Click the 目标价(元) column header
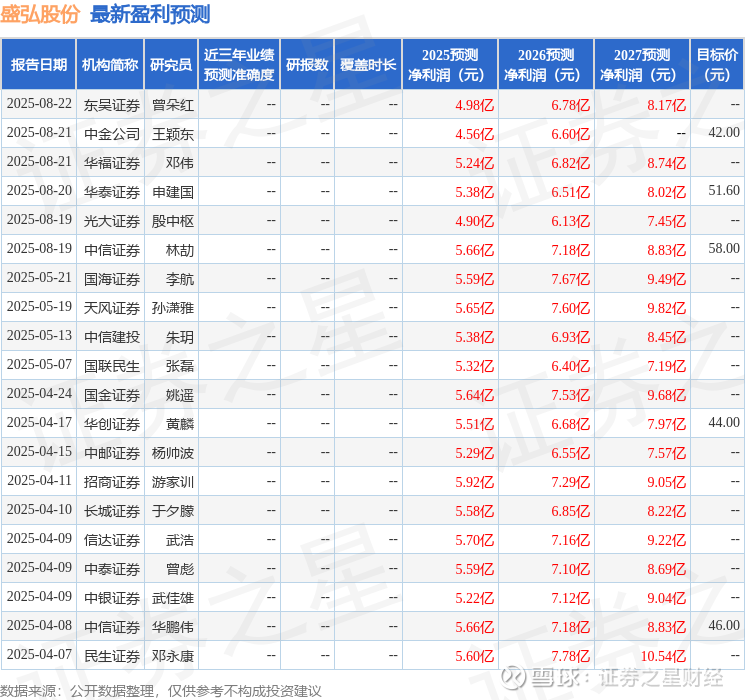This screenshot has width=745, height=700. [x=717, y=65]
